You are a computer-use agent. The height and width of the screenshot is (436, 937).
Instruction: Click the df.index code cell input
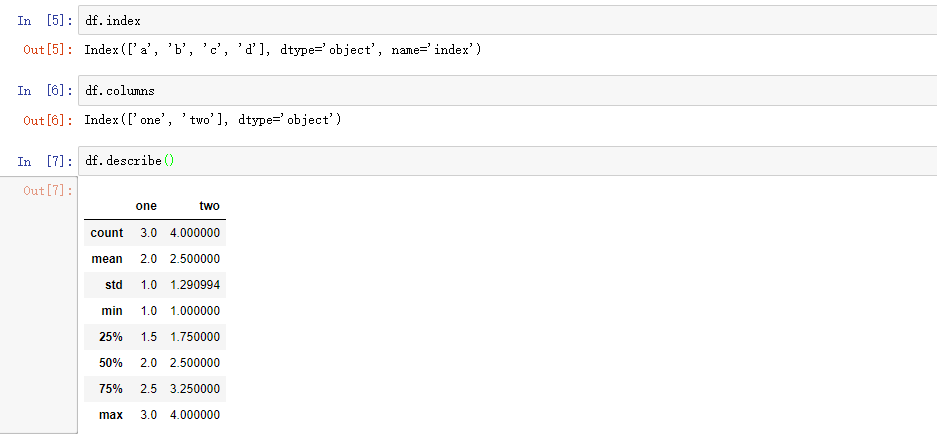click(x=500, y=20)
